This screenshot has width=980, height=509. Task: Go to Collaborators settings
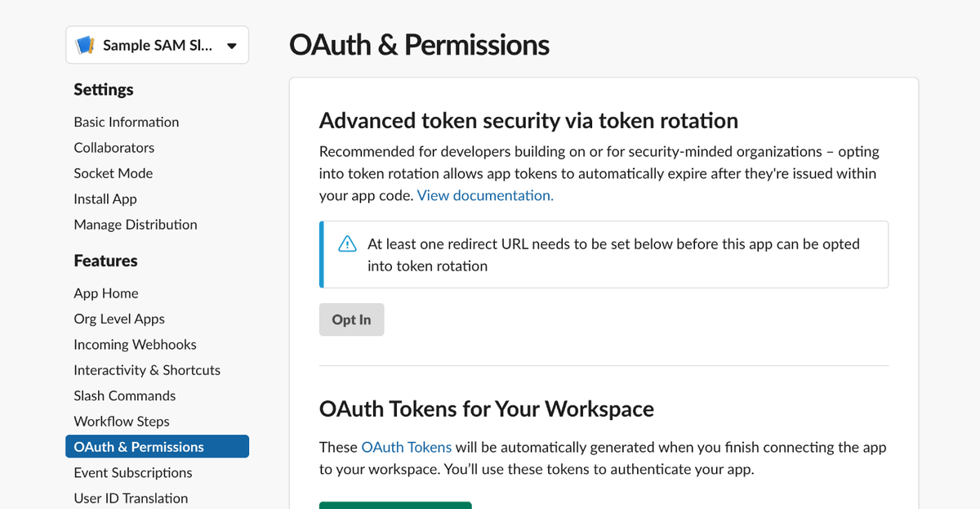pos(114,148)
